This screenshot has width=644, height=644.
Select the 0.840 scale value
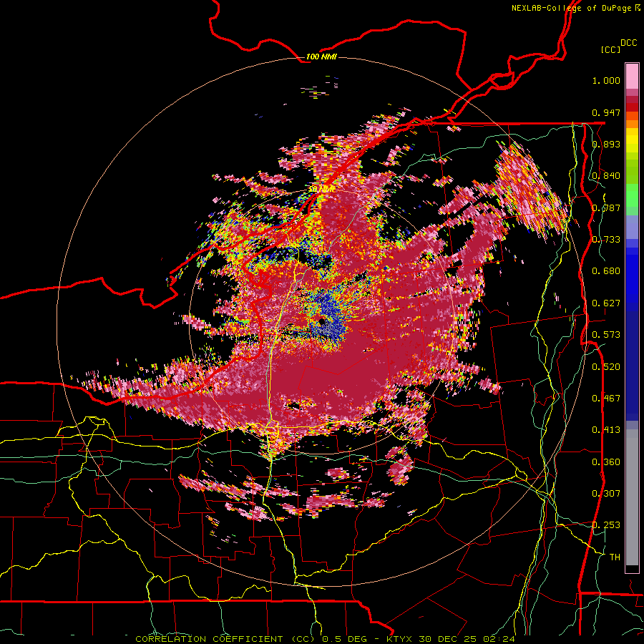[606, 176]
